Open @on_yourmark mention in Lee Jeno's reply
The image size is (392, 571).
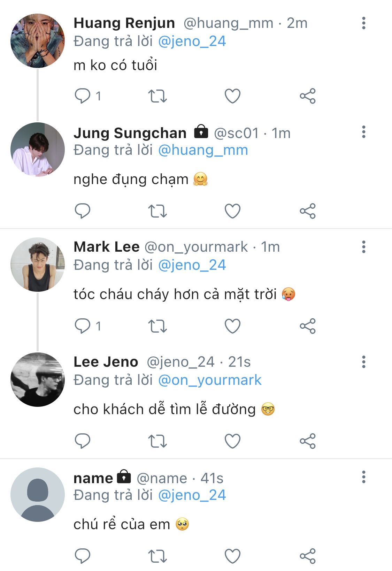coord(210,380)
